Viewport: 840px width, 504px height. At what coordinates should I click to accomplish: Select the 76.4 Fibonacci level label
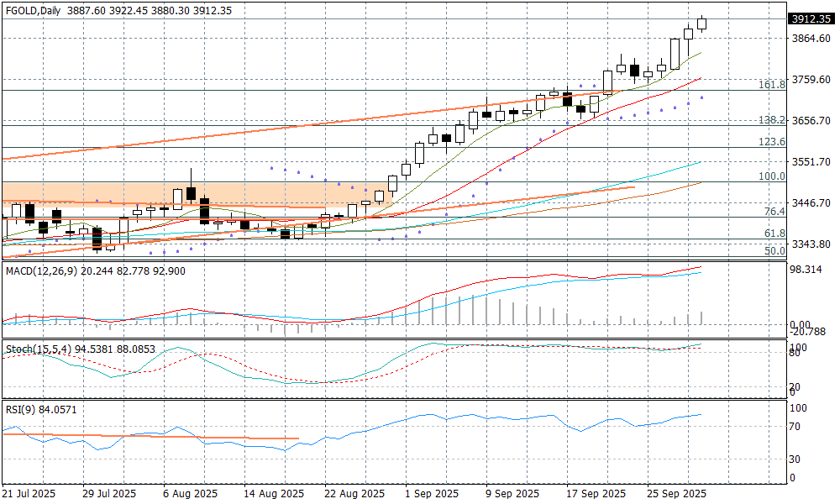[774, 211]
